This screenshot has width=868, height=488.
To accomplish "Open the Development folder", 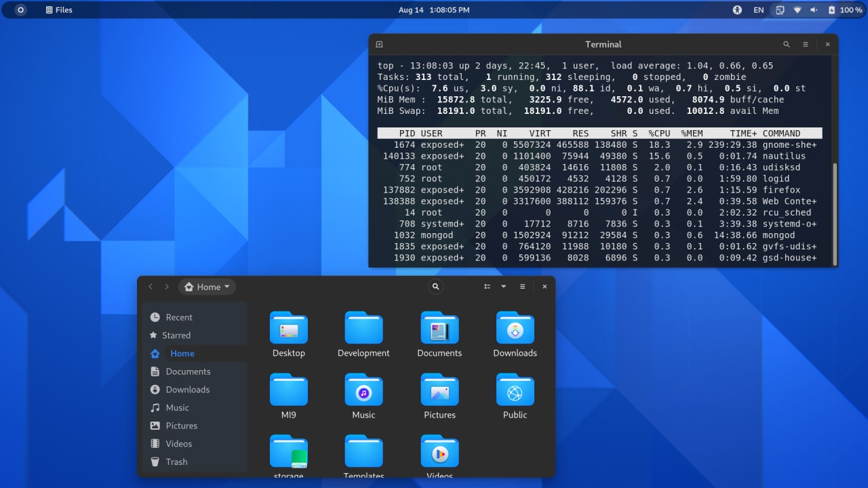I will 363,329.
